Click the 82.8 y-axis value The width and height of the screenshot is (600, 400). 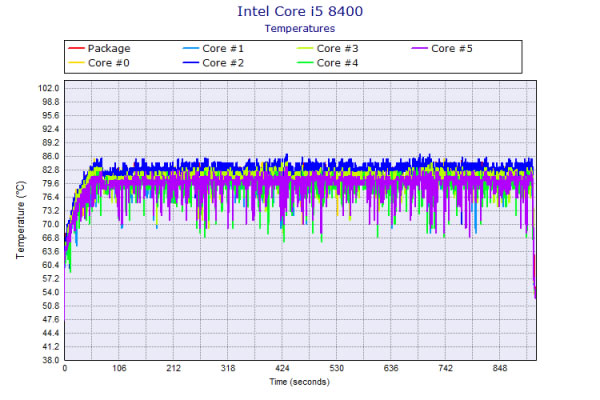(51, 170)
